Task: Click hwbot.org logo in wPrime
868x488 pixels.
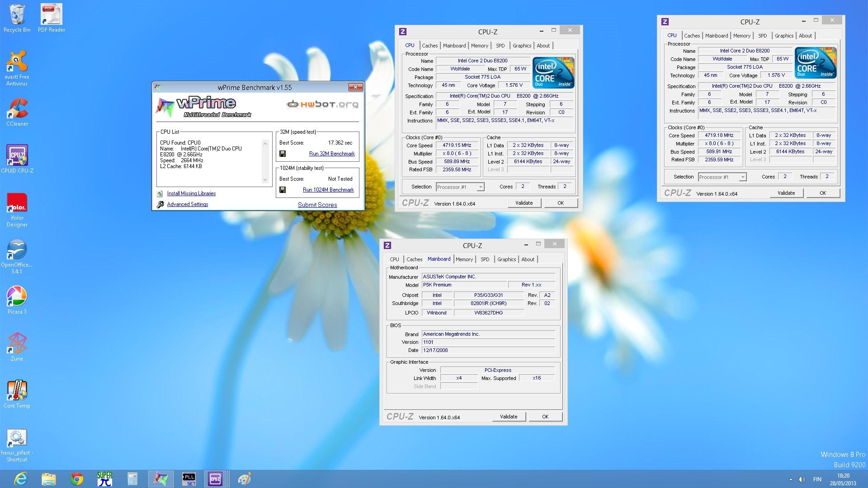Action: [322, 104]
